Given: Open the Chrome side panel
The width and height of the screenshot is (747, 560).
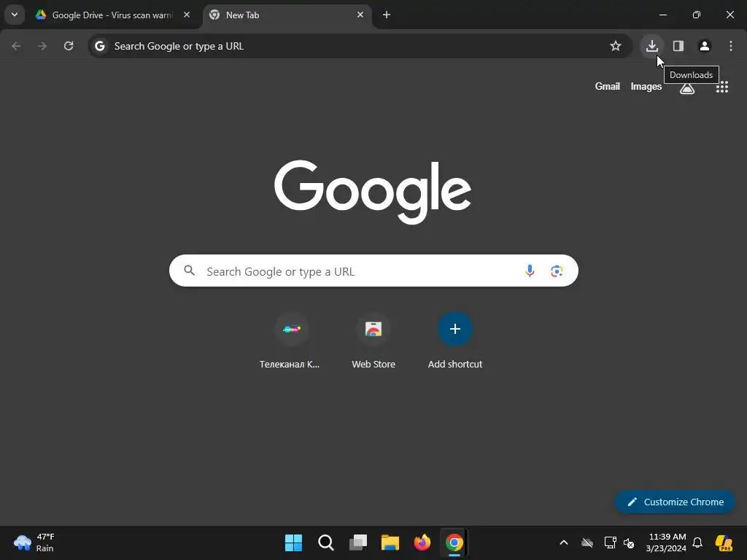Looking at the screenshot, I should [x=678, y=46].
